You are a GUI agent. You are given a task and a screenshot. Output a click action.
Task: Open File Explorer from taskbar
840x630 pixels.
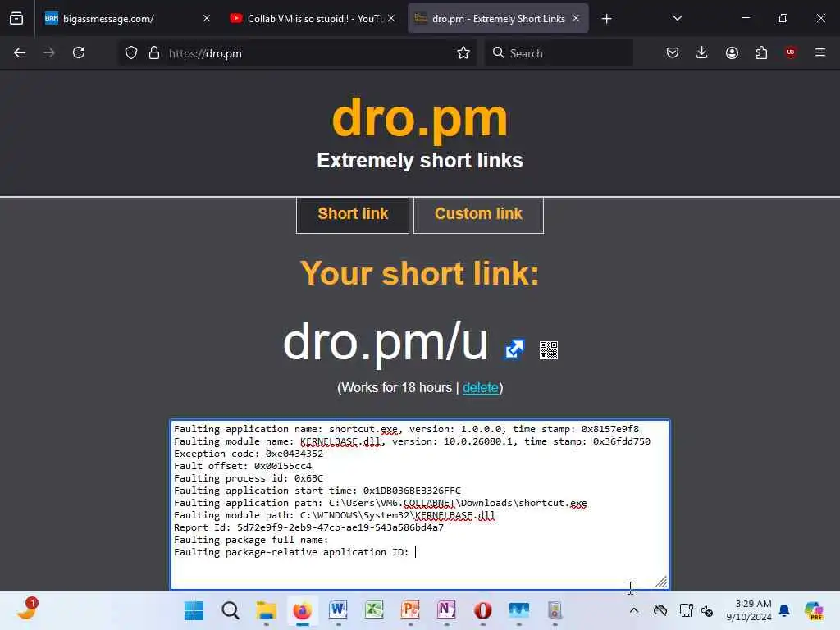coord(267,610)
